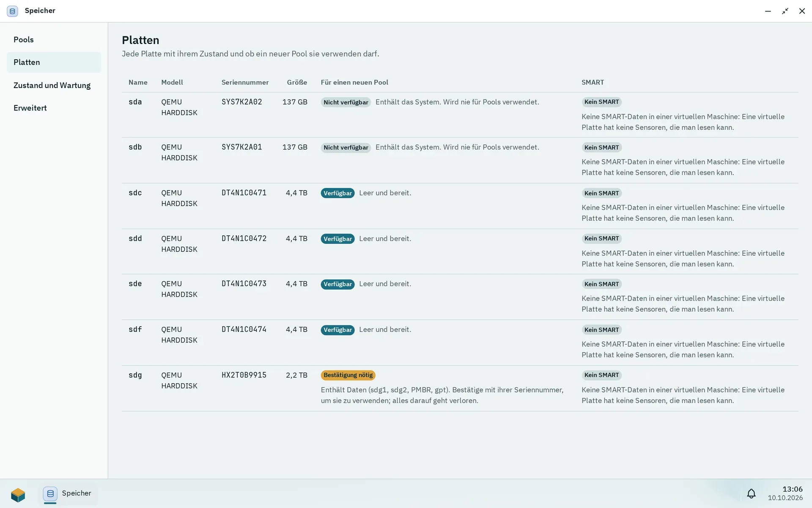This screenshot has height=508, width=812.
Task: Click serial number DT4N1C0473
Action: tap(244, 284)
